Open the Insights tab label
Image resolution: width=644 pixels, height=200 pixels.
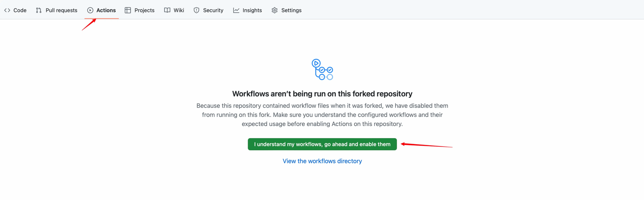click(x=252, y=10)
